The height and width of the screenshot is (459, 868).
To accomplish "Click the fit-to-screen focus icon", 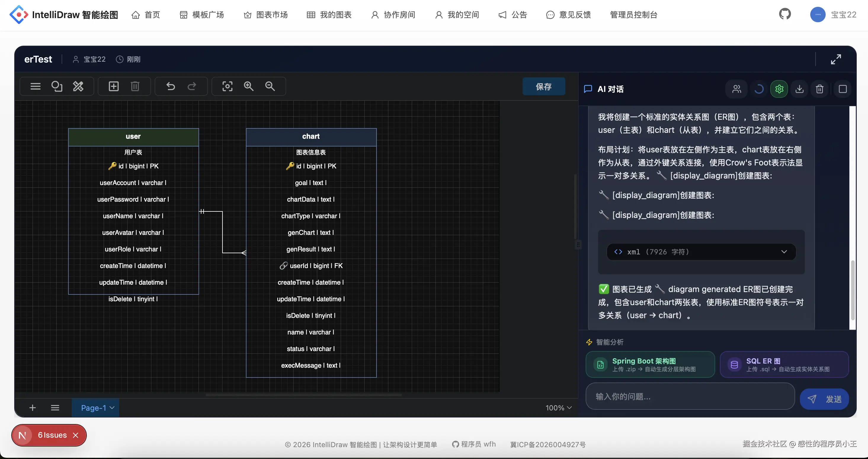I will (228, 86).
